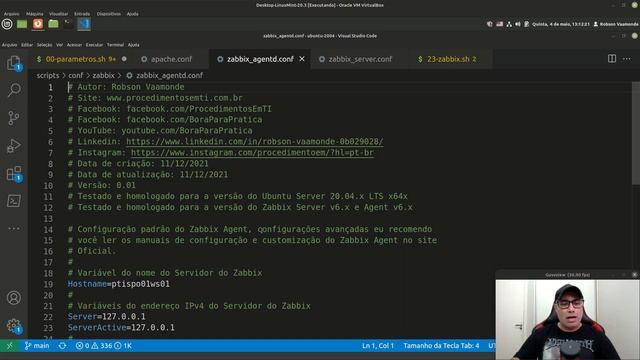This screenshot has height=360, width=640.
Task: Open the editor More Actions ellipsis
Action: point(627,59)
